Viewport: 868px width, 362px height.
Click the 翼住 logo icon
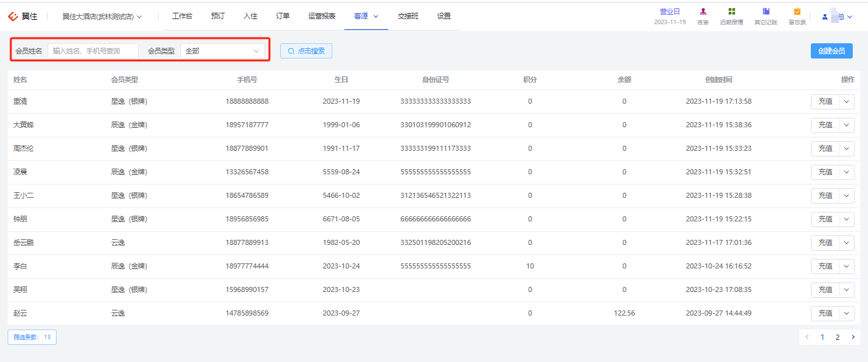(13, 17)
